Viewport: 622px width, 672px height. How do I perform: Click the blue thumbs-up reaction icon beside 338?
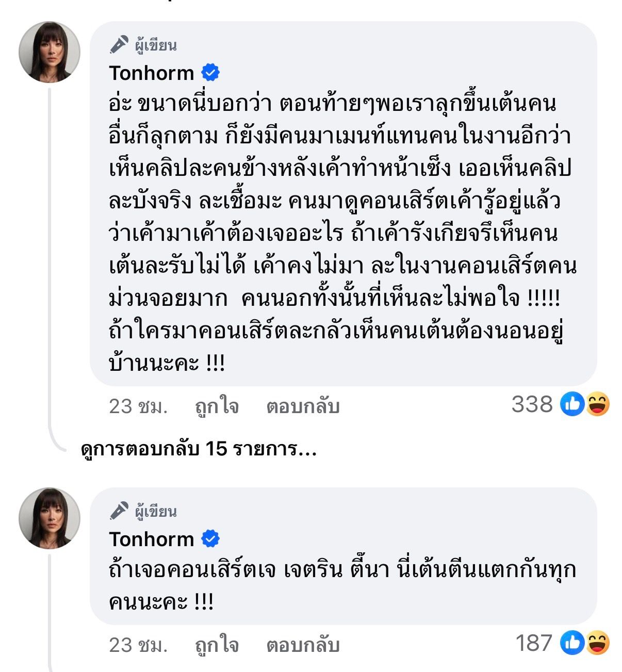572,404
